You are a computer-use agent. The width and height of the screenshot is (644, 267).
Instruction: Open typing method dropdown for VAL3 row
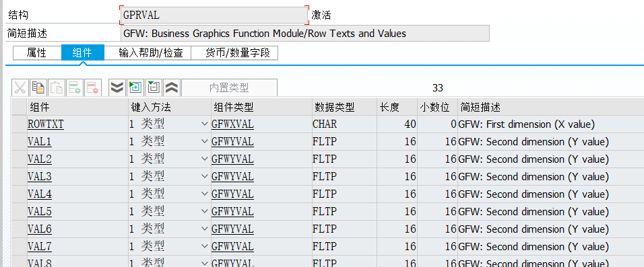pos(205,176)
